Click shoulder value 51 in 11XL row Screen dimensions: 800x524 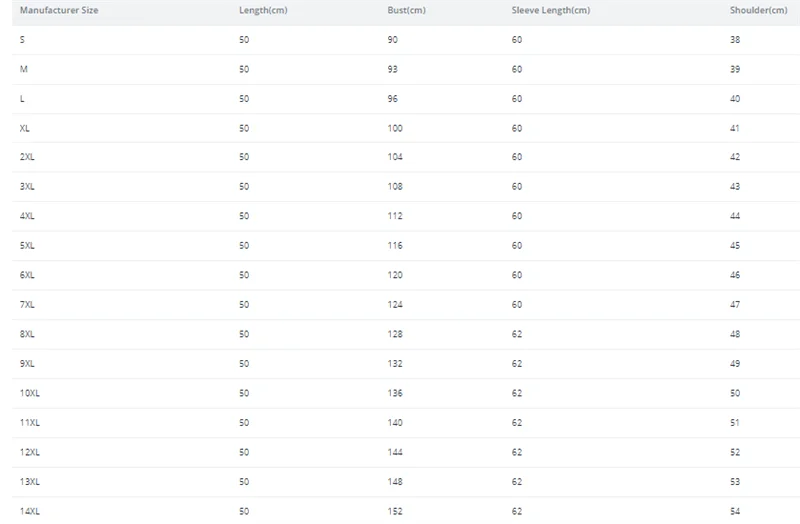pyautogui.click(x=735, y=423)
